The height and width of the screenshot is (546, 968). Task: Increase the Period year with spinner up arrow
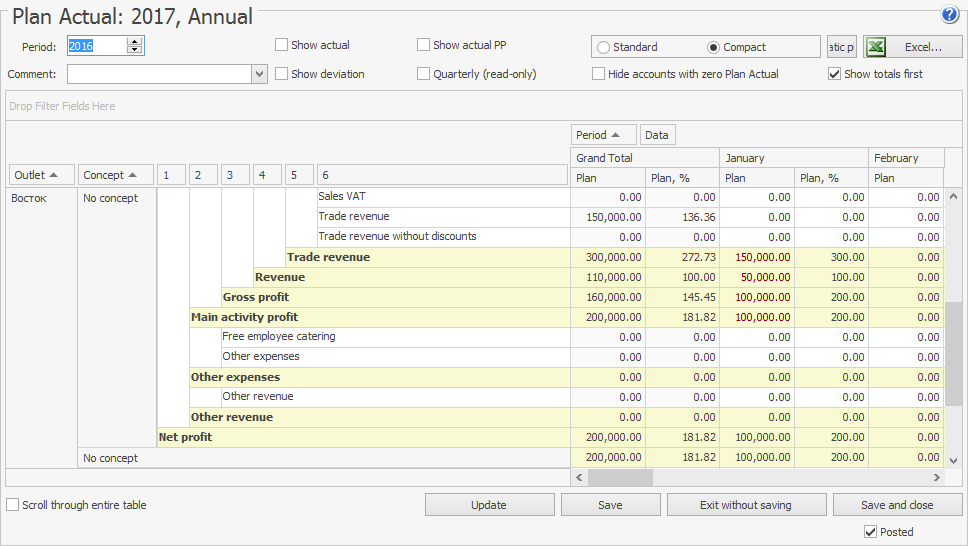tap(135, 42)
